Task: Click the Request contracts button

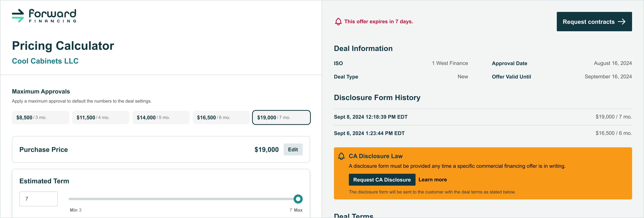Action: [594, 22]
